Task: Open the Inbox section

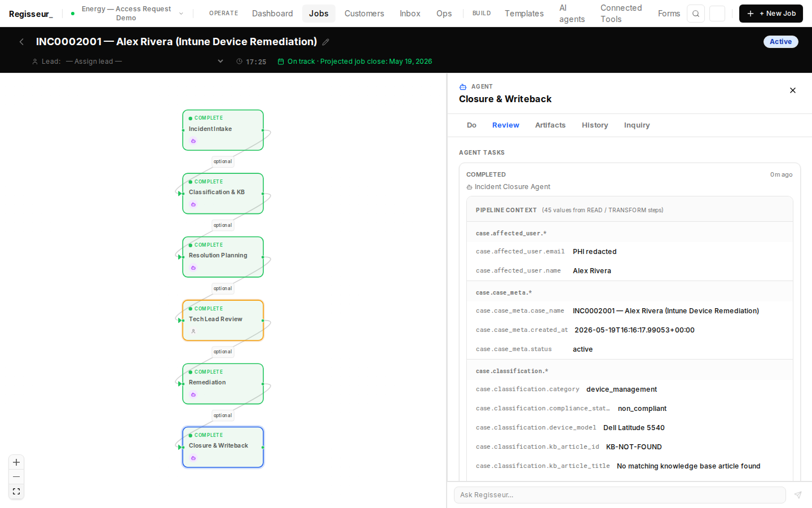Action: pos(410,14)
